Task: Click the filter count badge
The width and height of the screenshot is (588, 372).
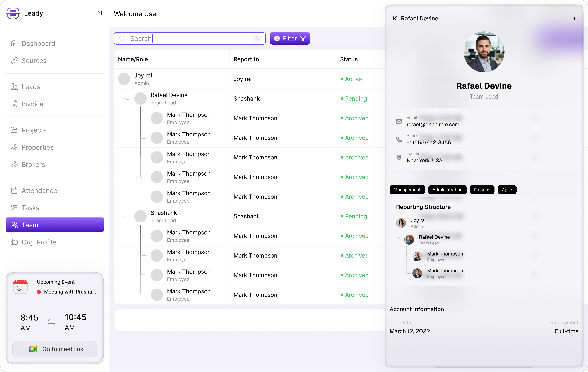Action: click(277, 38)
